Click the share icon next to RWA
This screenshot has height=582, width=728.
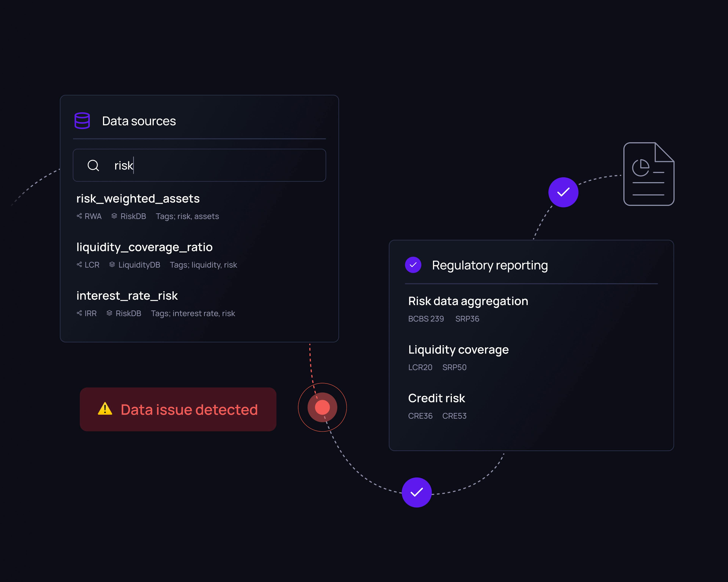click(79, 216)
